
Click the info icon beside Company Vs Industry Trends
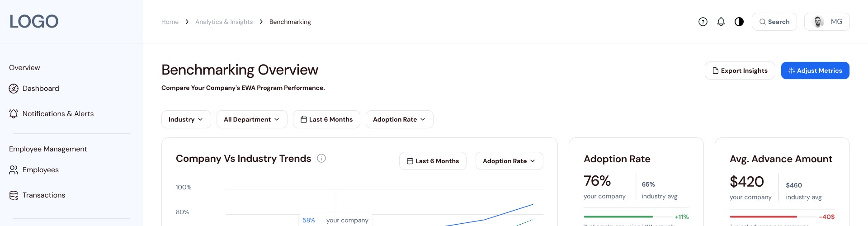321,158
